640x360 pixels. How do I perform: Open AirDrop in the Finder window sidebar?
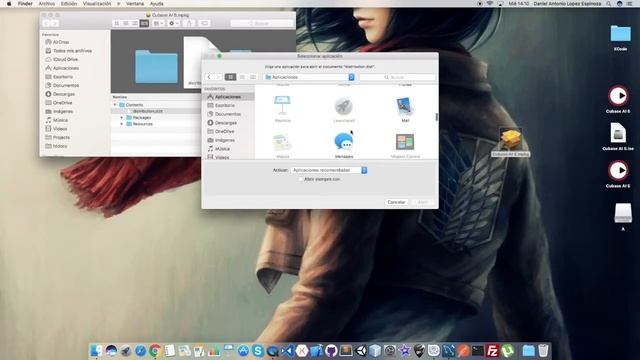coord(61,42)
